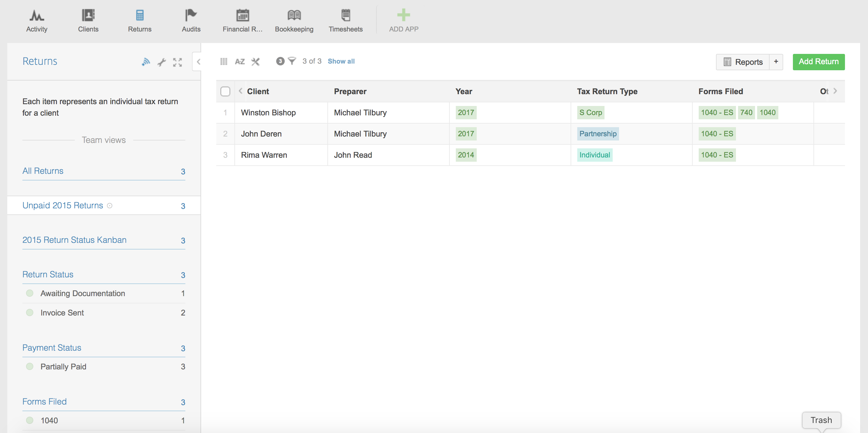Click the Bookkeeping book icon
Screen dimensions: 868x433
(x=294, y=15)
